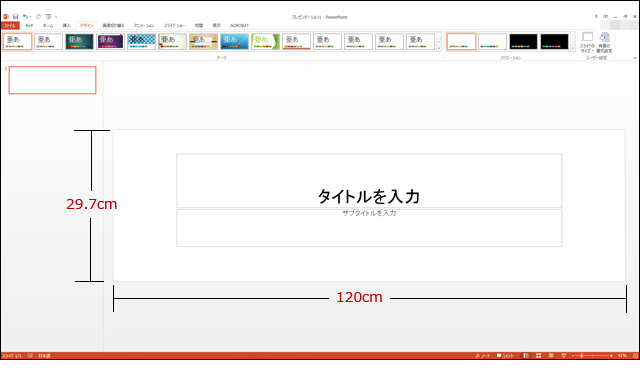Toggle the コメント comments pane button
Image resolution: width=640 pixels, height=376 pixels.
click(505, 356)
